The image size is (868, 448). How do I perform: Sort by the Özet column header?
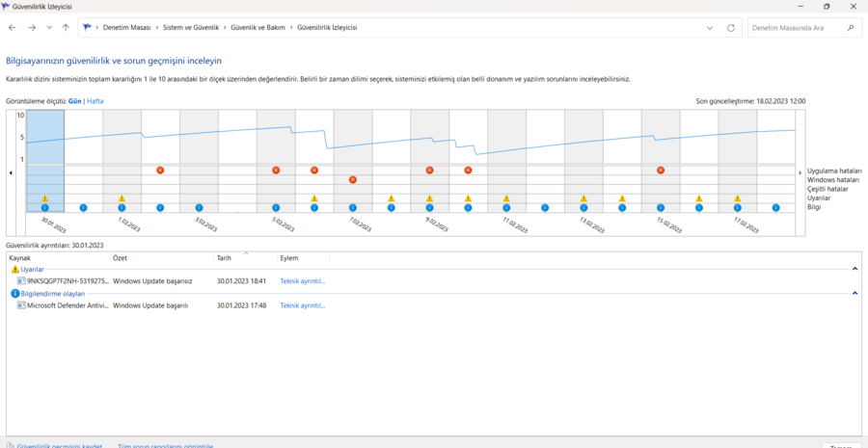point(162,258)
